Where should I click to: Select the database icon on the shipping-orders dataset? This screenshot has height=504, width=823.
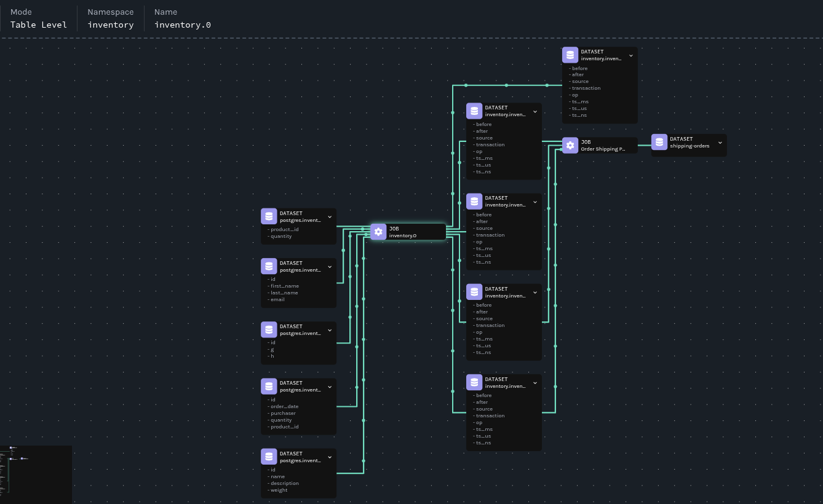(x=659, y=141)
